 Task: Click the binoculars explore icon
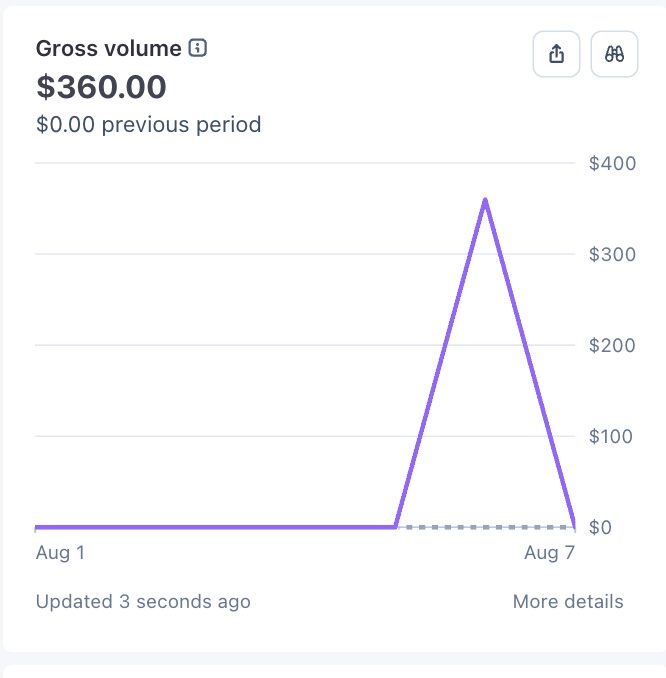pos(614,54)
